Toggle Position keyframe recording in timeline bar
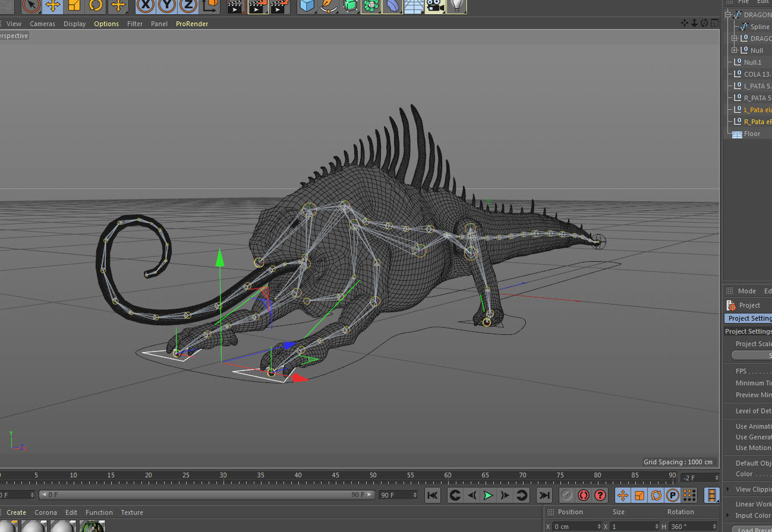Screen dimensions: 772x532 point(623,495)
